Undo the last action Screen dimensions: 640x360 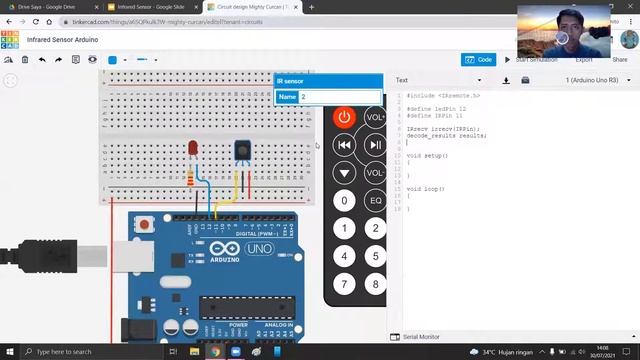click(x=42, y=60)
